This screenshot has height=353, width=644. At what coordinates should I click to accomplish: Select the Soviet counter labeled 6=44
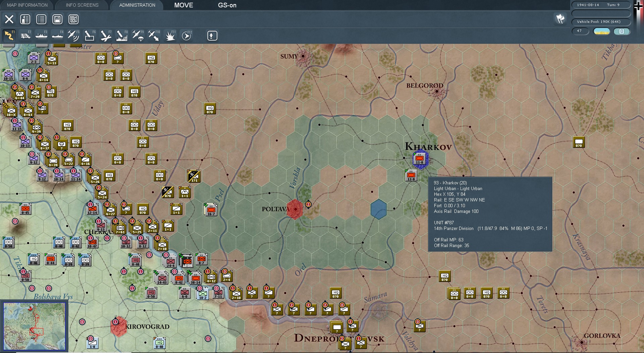pos(19,94)
